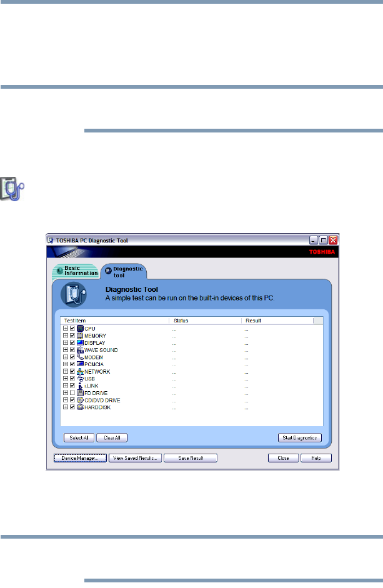Uncheck the i.LINK test checkbox

tap(72, 386)
